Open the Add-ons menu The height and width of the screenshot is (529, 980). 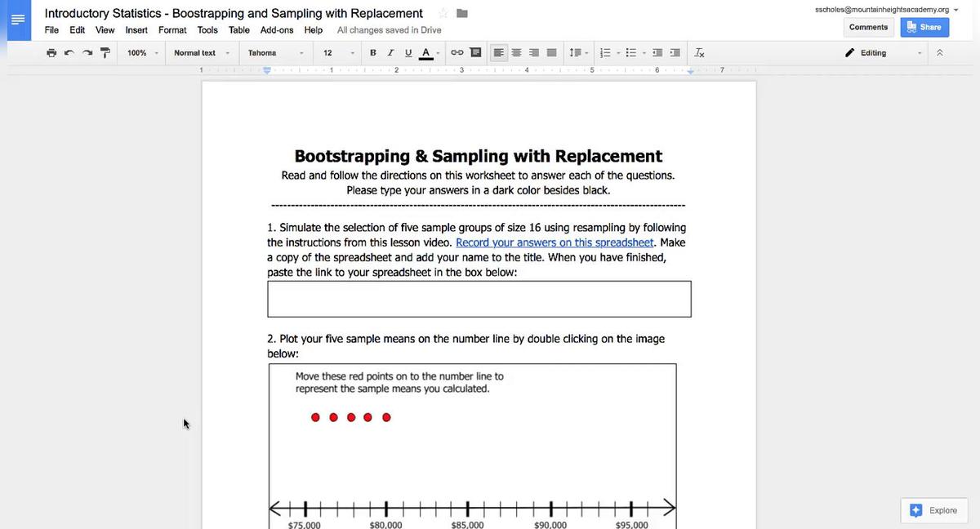(x=277, y=30)
